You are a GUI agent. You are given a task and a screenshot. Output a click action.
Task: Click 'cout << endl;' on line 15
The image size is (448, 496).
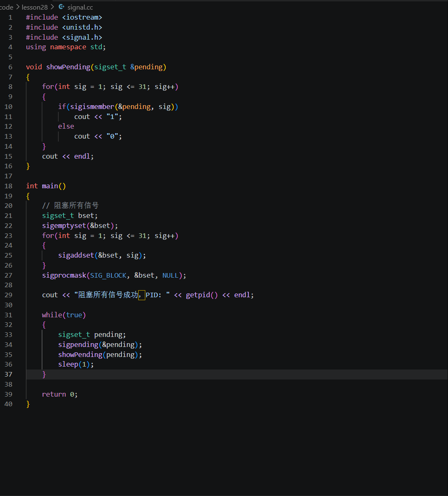point(68,156)
